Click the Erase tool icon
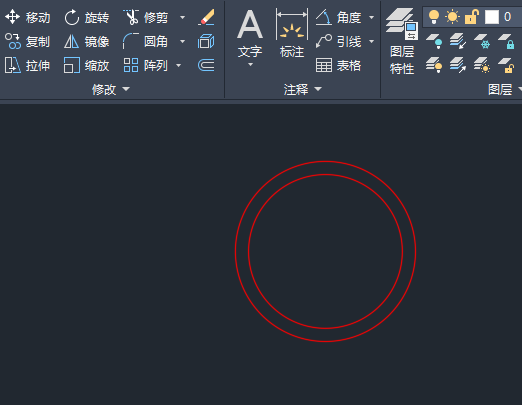Image resolution: width=522 pixels, height=405 pixels. tap(206, 17)
